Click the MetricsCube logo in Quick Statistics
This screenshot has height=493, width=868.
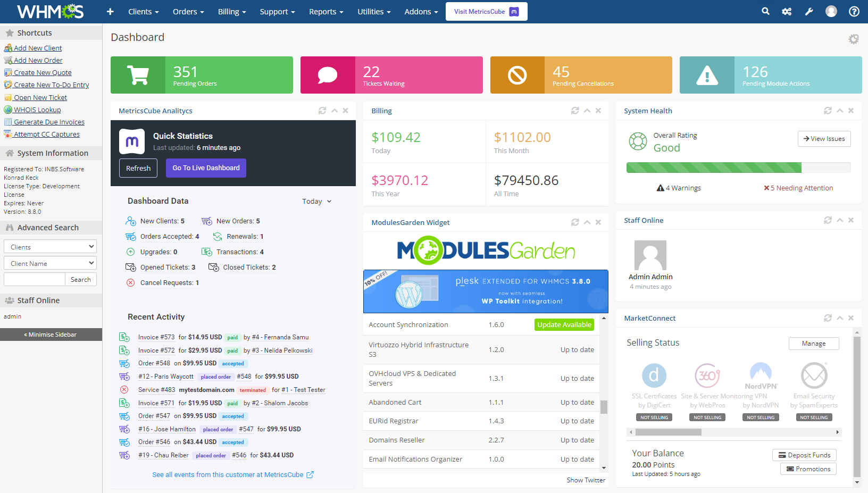tap(132, 141)
